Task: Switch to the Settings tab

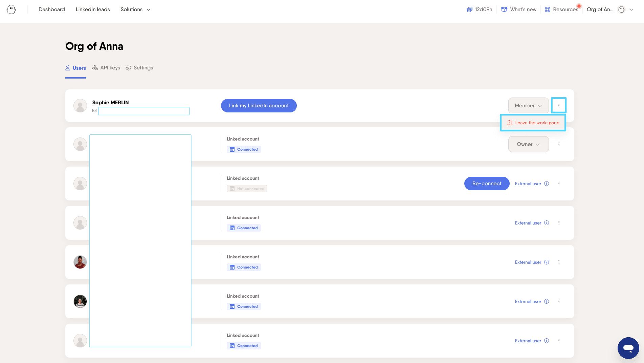Action: pyautogui.click(x=139, y=68)
